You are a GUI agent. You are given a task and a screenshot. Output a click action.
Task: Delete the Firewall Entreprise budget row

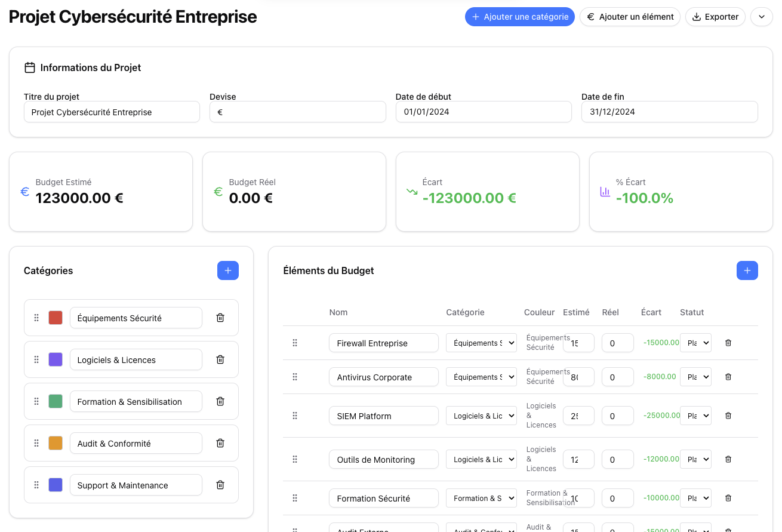728,343
